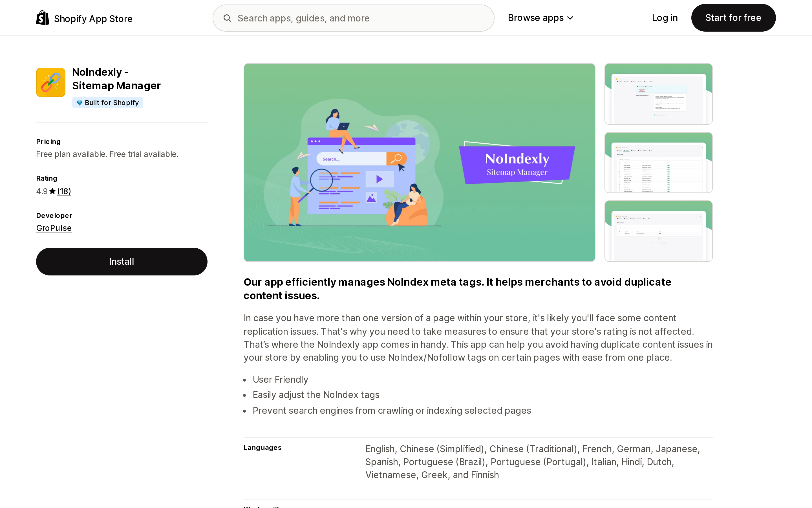Open the first screenshot thumbnail
The width and height of the screenshot is (812, 508).
[x=658, y=94]
